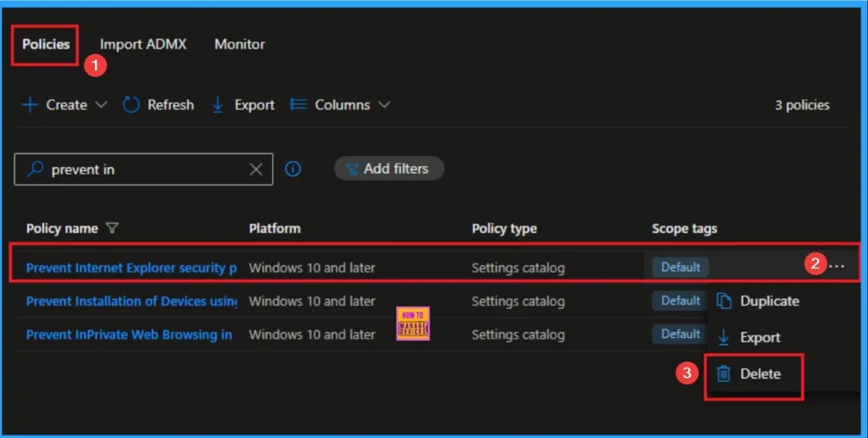Image resolution: width=868 pixels, height=438 pixels.
Task: Open ellipsis menu for Internet Explorer policy
Action: [837, 267]
